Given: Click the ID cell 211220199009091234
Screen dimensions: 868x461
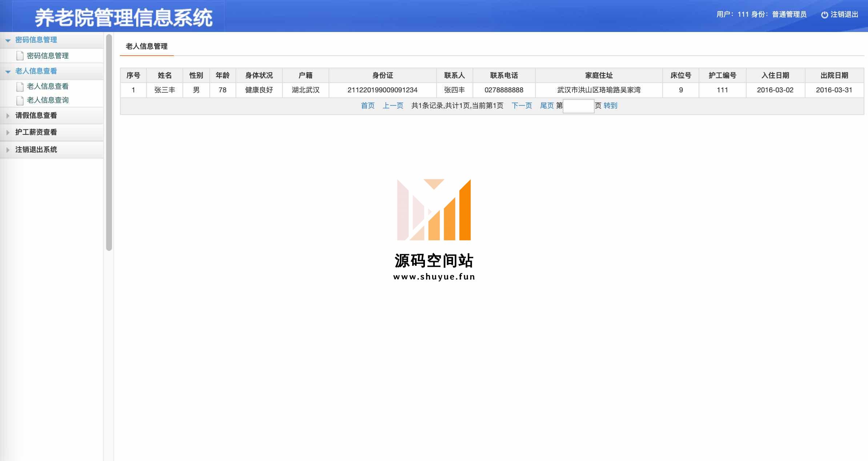Looking at the screenshot, I should (x=382, y=90).
